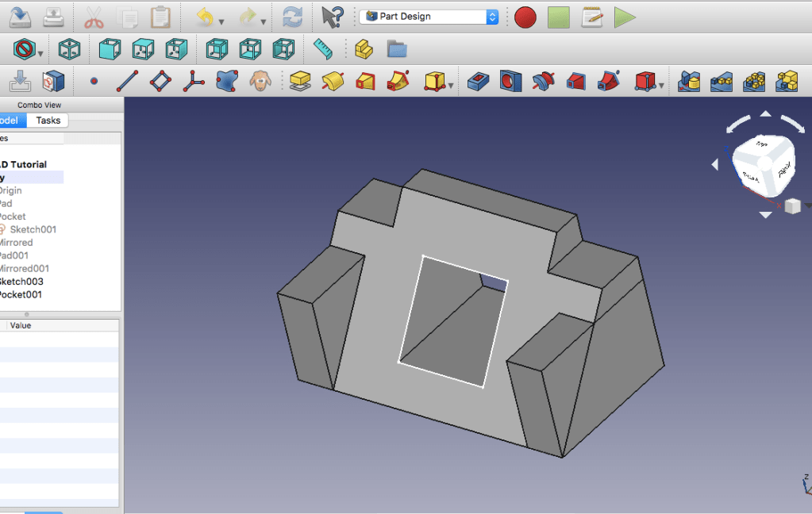The height and width of the screenshot is (514, 812).
Task: Expand the draw style dropdown
Action: click(40, 52)
